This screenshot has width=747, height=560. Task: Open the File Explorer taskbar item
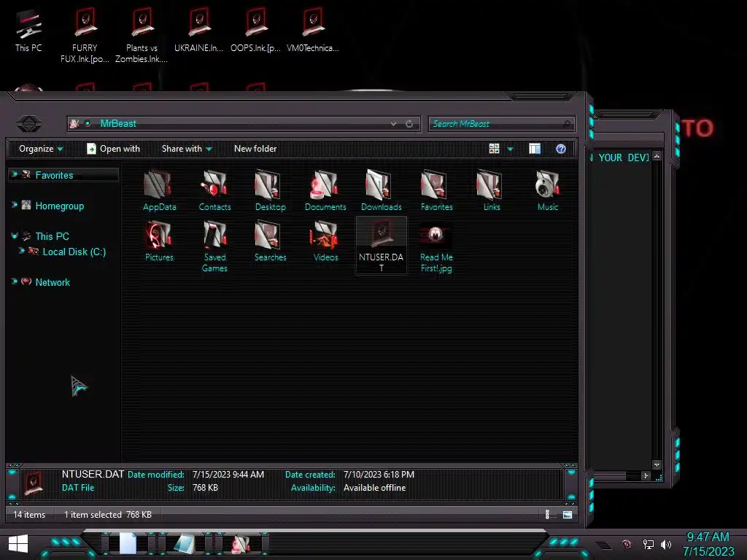241,544
